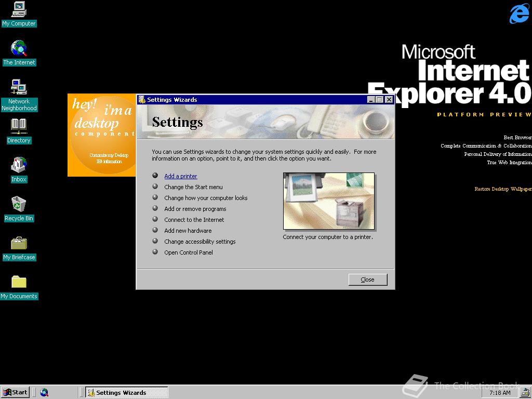Click the Restore Desktop Wallpaper link
This screenshot has width=532, height=399.
click(503, 189)
